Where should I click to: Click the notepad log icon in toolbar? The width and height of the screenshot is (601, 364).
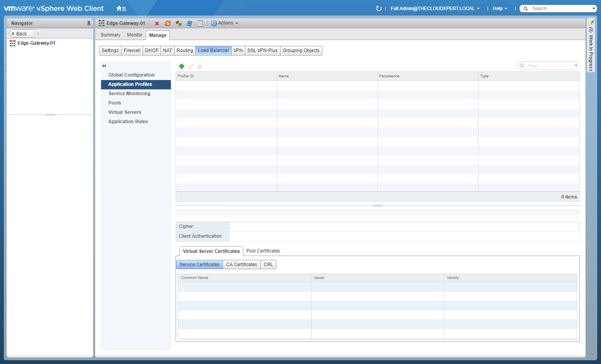click(200, 24)
